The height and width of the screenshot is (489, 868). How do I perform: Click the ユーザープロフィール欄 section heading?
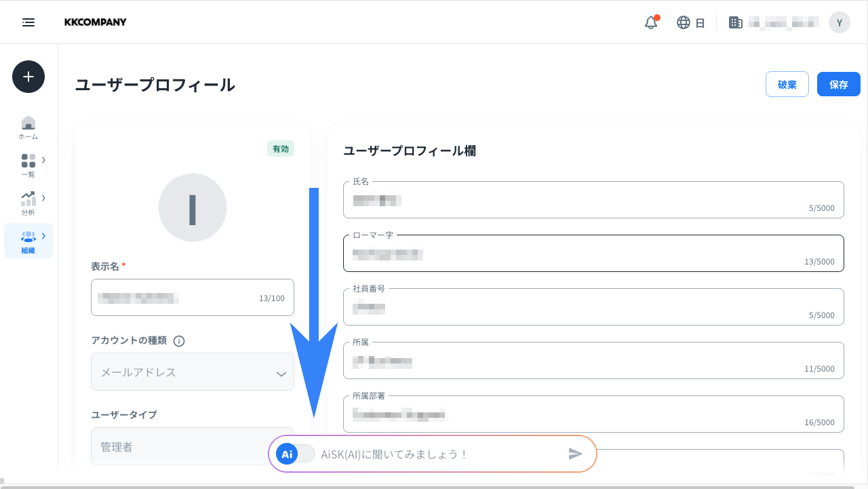click(410, 151)
